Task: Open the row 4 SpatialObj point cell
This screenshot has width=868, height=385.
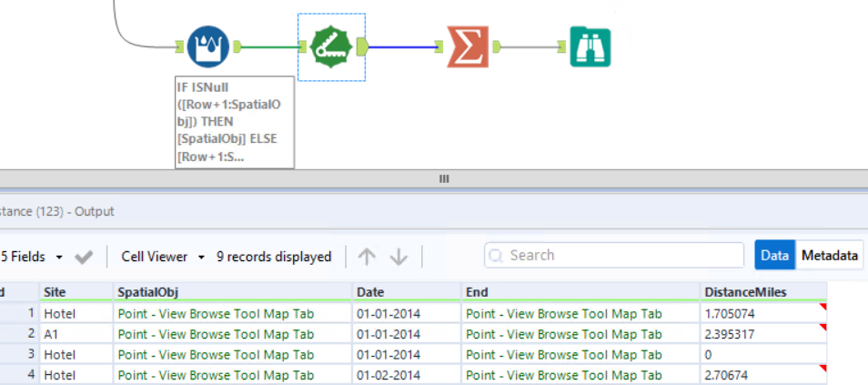Action: click(233, 375)
